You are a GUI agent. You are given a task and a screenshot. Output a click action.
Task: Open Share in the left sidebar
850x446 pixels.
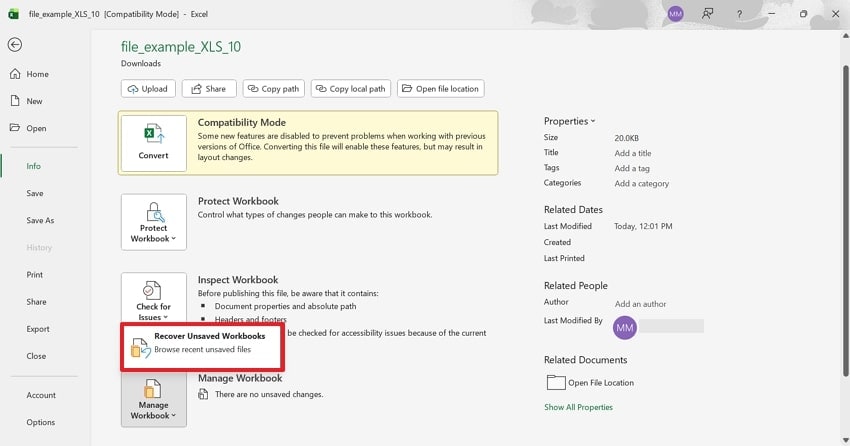(x=36, y=302)
